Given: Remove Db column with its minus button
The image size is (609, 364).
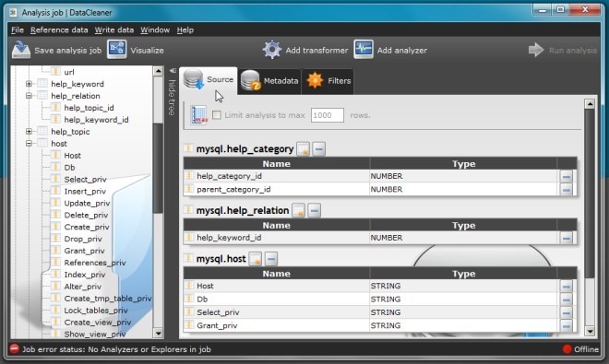Looking at the screenshot, I should 567,299.
